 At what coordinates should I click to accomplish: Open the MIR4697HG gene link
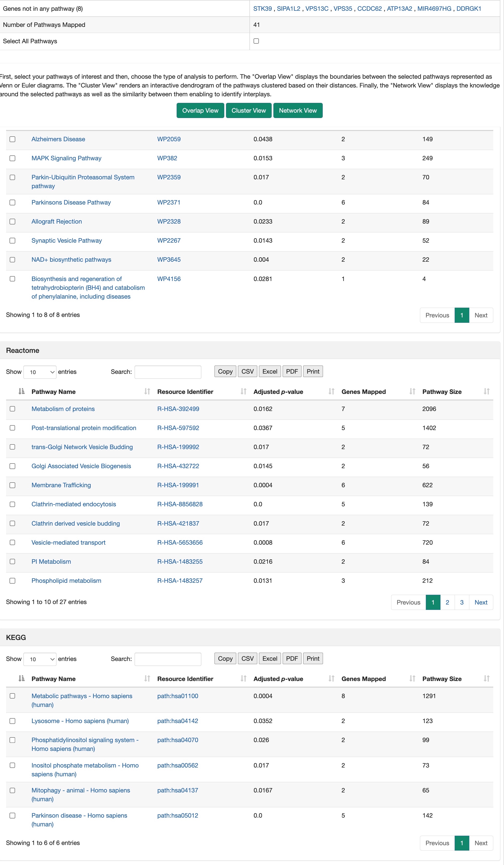(x=434, y=9)
